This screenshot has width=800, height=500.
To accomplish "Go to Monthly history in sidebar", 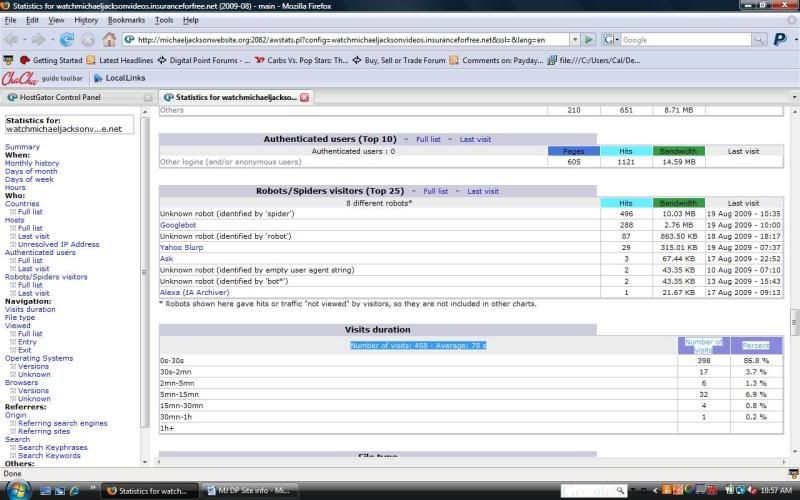I will (x=32, y=163).
